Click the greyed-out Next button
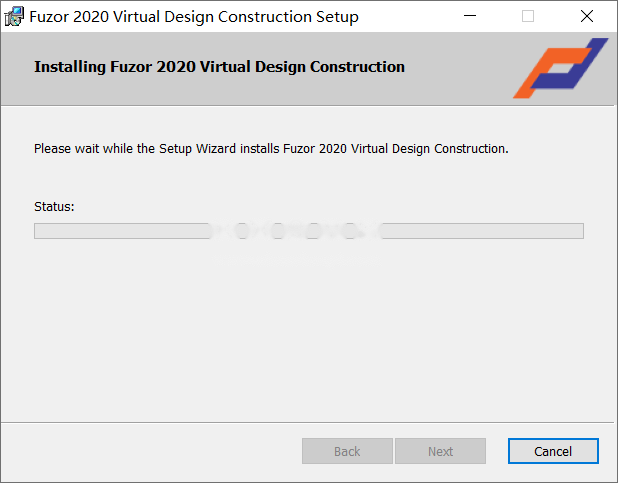 440,451
